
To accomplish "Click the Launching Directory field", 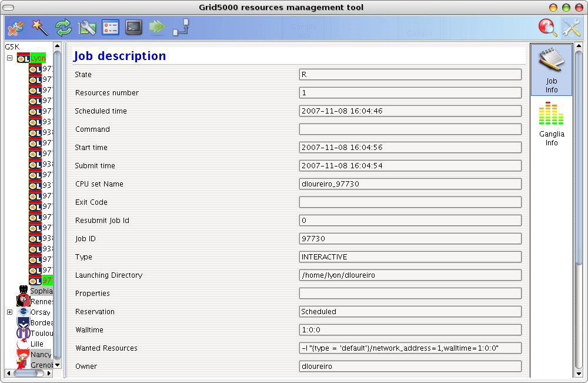I will pos(410,275).
